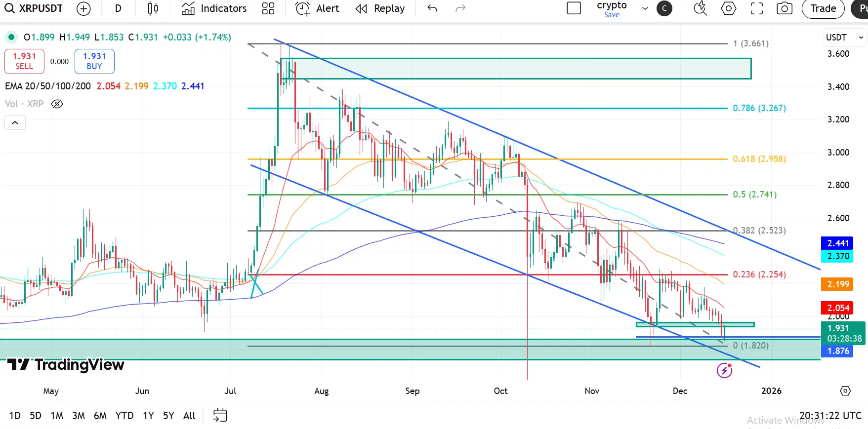The height and width of the screenshot is (429, 868).
Task: Create a price Alert
Action: pyautogui.click(x=317, y=8)
